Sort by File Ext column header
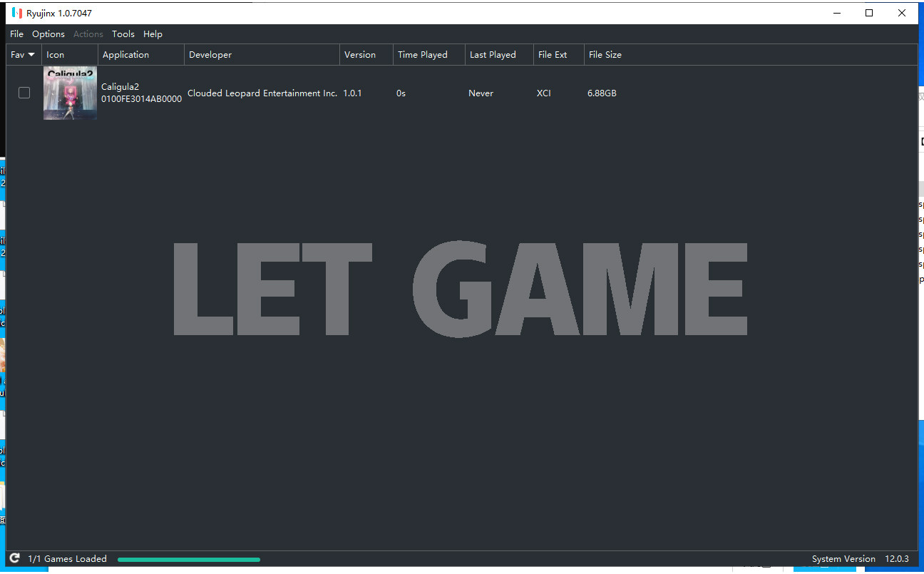Screen dimensions: 924x574 click(x=553, y=55)
